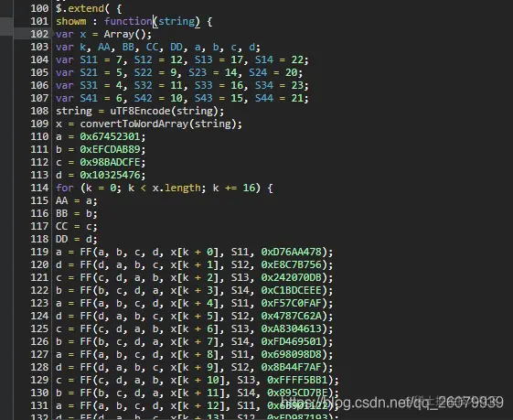Click variable S11 declaration on line 104
The image size is (513, 420).
(x=89, y=59)
